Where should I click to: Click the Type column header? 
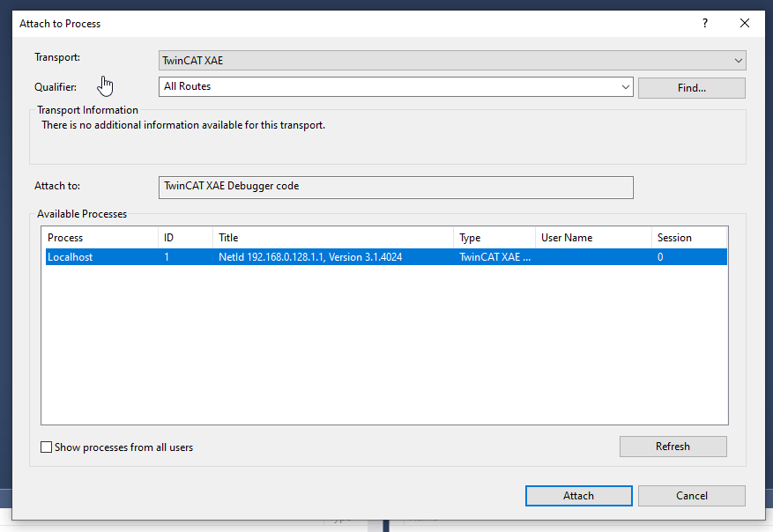point(494,238)
